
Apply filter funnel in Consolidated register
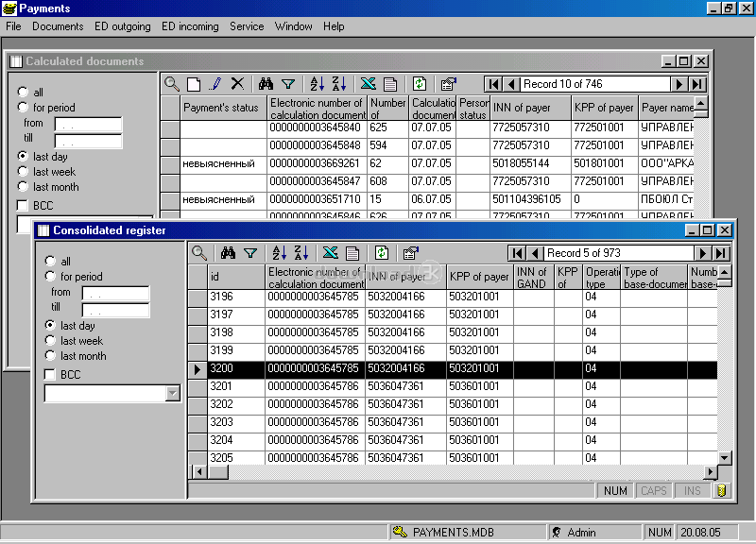(250, 253)
